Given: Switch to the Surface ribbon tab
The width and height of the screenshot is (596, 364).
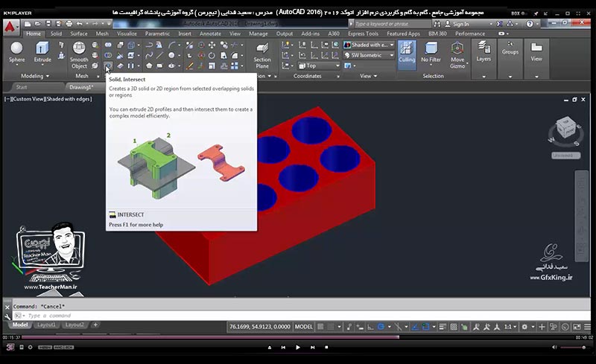Looking at the screenshot, I should 79,33.
